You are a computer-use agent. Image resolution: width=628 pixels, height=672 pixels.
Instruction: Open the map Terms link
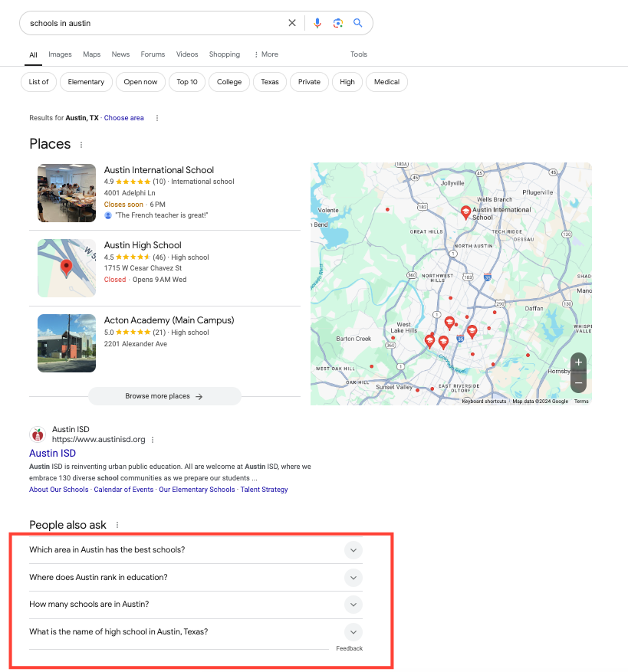pyautogui.click(x=581, y=402)
